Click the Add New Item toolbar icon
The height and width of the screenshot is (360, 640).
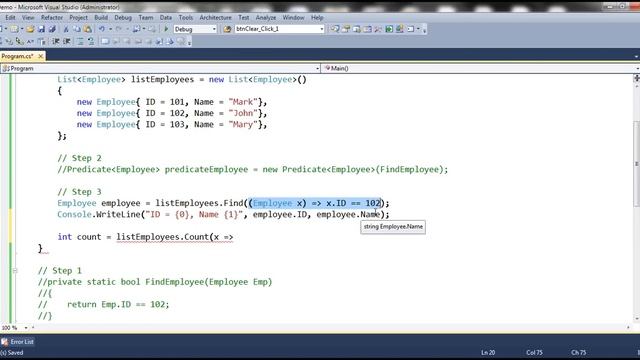[14, 29]
